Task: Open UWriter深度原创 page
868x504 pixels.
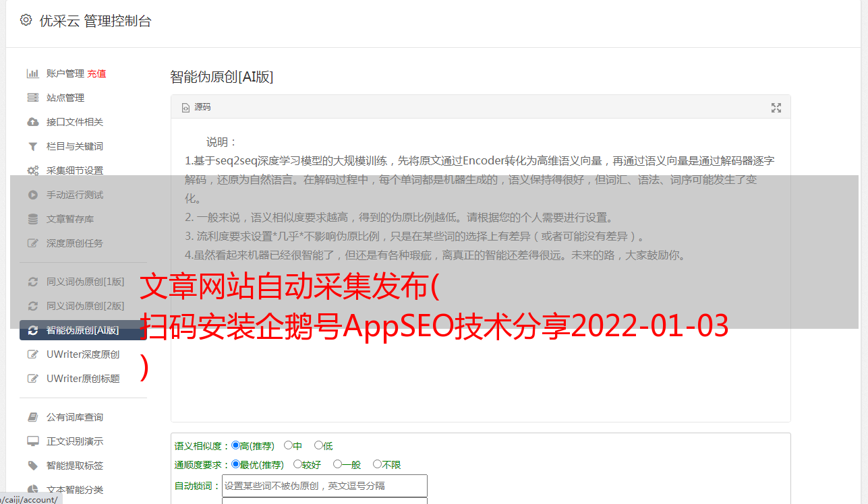Action: point(83,354)
